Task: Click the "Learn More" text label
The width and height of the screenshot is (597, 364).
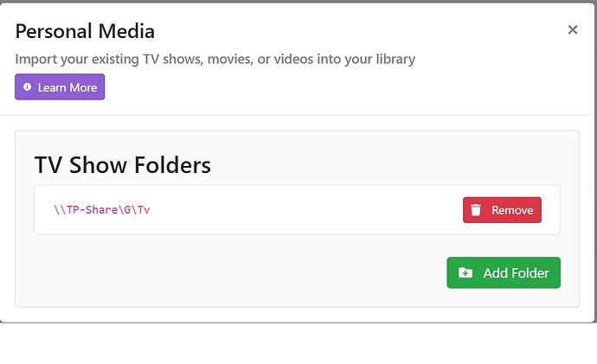Action: tap(67, 87)
